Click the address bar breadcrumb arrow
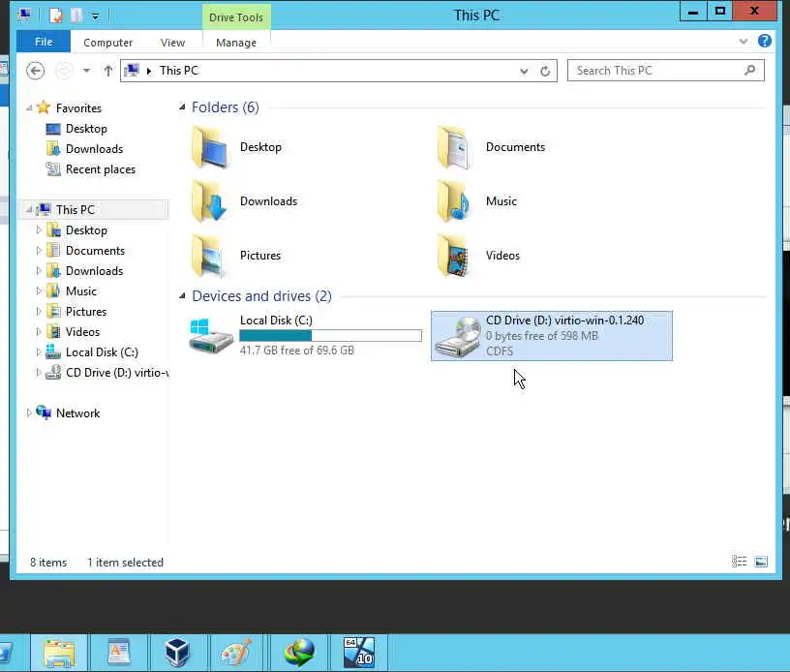The height and width of the screenshot is (672, 790). coord(149,71)
